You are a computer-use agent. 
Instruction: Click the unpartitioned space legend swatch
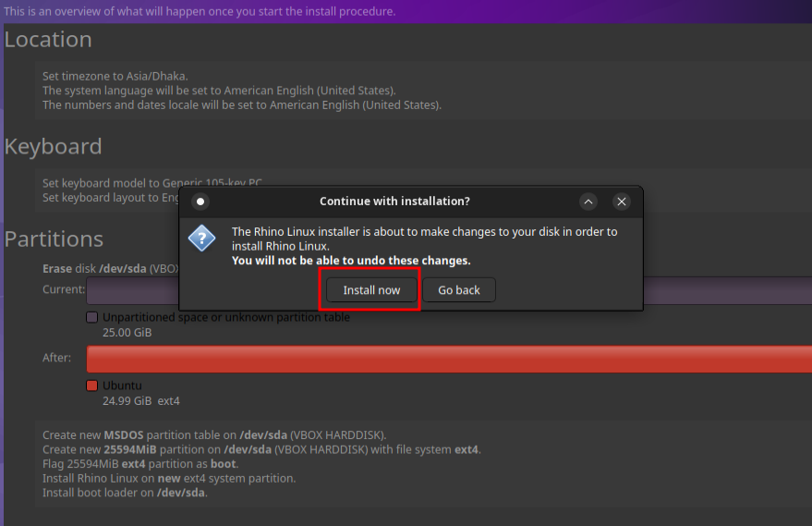(x=91, y=317)
